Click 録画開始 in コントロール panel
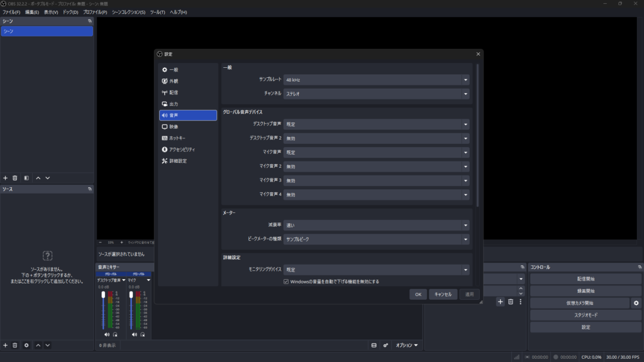Image resolution: width=644 pixels, height=362 pixels. (586, 291)
